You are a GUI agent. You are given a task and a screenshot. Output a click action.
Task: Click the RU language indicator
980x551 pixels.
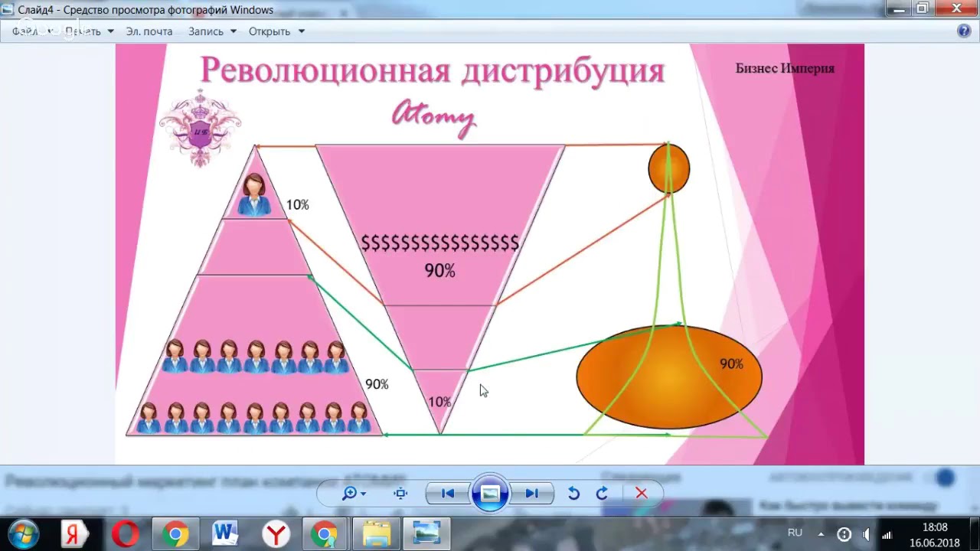click(x=795, y=533)
